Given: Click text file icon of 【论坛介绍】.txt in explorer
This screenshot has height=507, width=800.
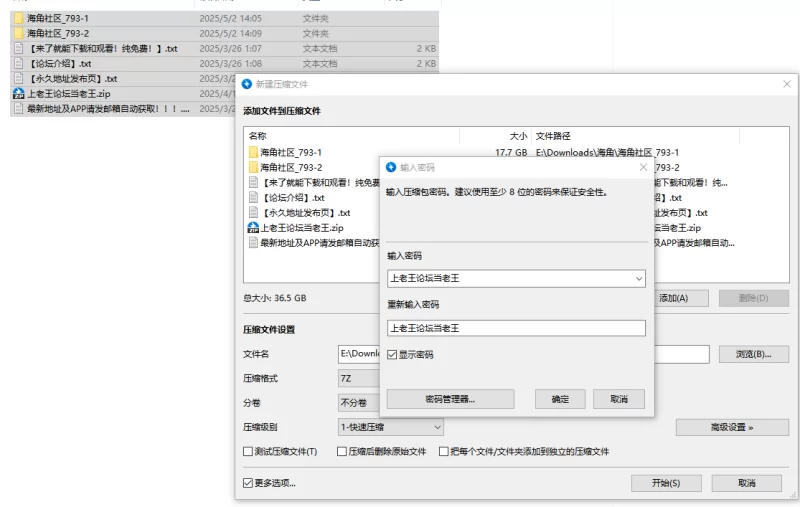Looking at the screenshot, I should point(19,64).
